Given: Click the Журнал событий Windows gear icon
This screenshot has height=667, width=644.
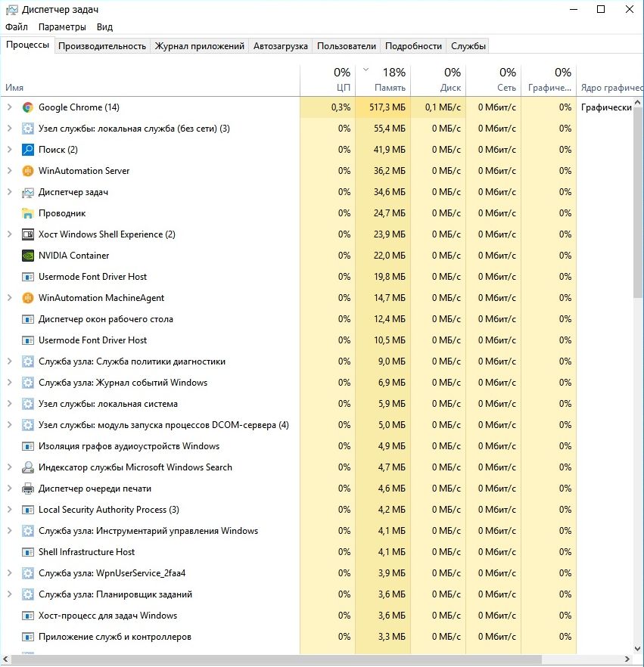Looking at the screenshot, I should coord(28,383).
